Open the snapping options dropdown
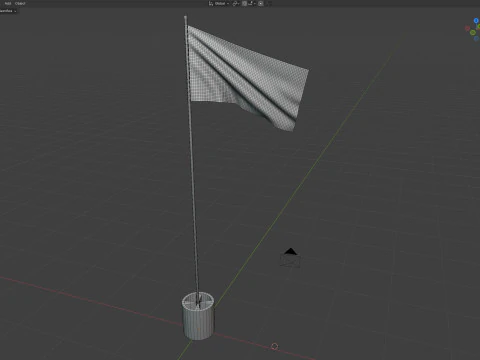This screenshot has width=480, height=360. pyautogui.click(x=252, y=3)
